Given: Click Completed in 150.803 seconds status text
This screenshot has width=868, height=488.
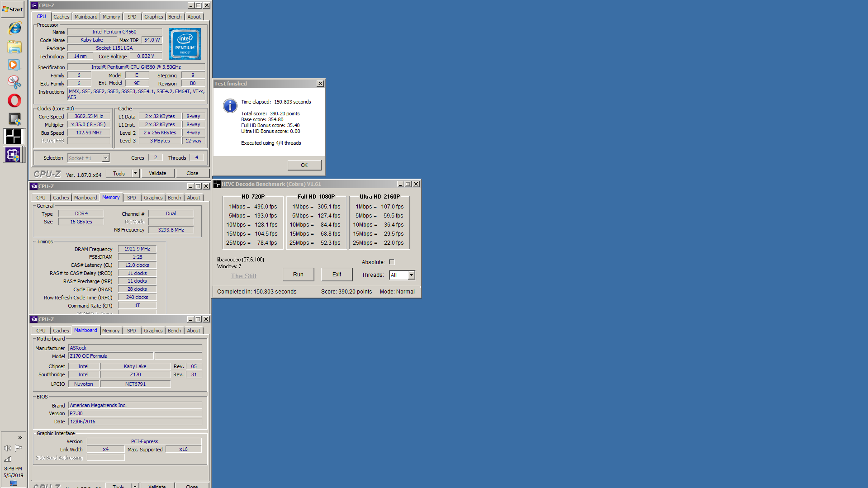Looking at the screenshot, I should tap(256, 292).
